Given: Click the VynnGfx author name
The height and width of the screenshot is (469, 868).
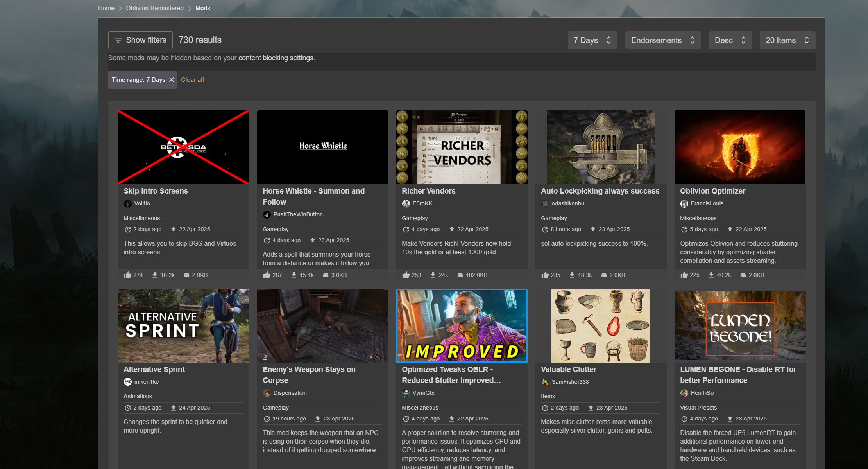Looking at the screenshot, I should (x=423, y=393).
